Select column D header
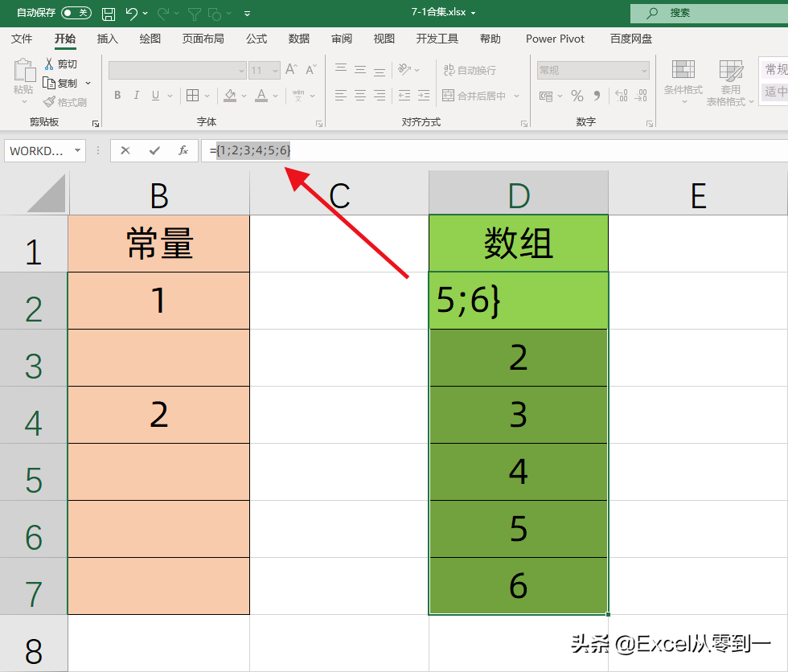Image resolution: width=788 pixels, height=672 pixels. [x=518, y=193]
